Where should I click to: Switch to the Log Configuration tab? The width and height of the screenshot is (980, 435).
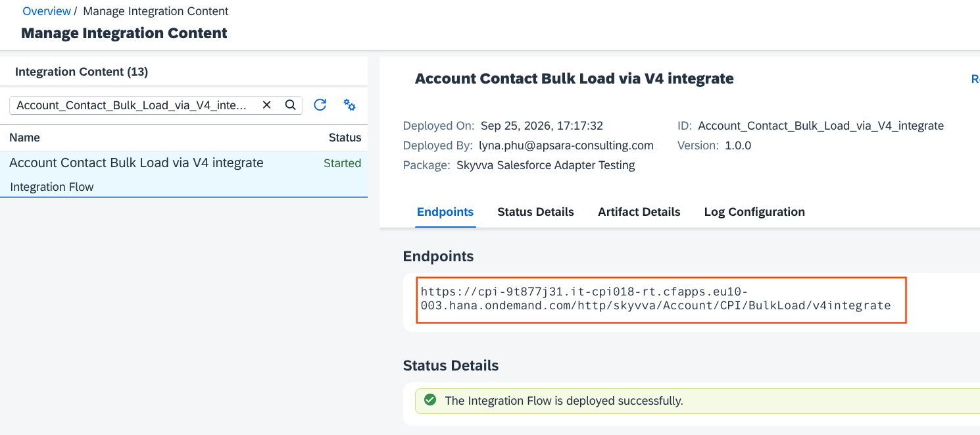point(754,212)
